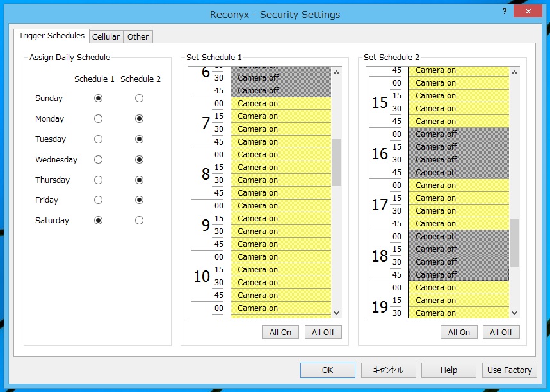Click the Use Factory button

tap(509, 370)
